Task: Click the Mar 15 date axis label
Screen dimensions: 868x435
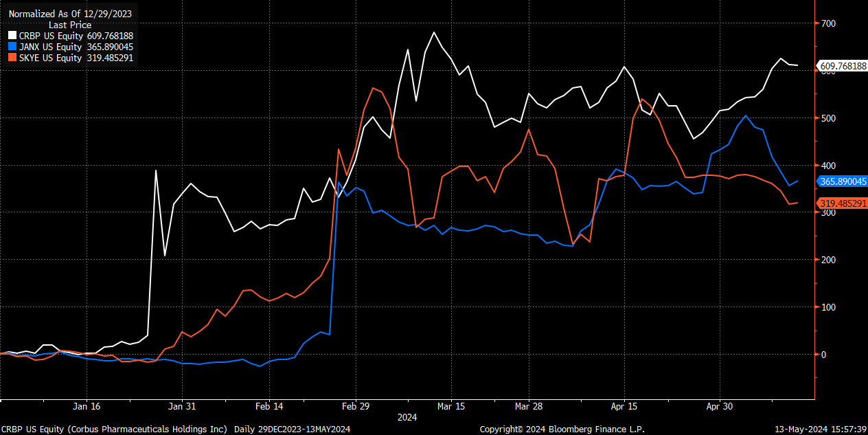Action: 451,406
